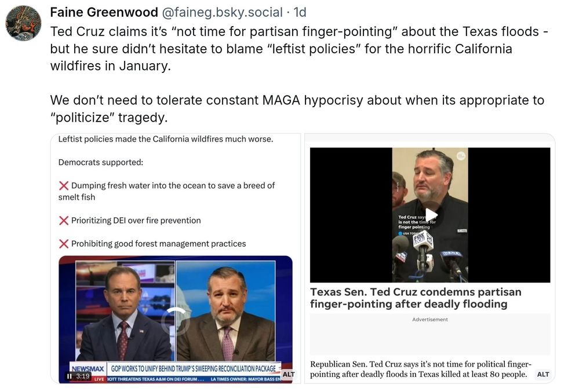Open the @faineg.bsky.social handle link
This screenshot has width=568, height=392.
(222, 12)
